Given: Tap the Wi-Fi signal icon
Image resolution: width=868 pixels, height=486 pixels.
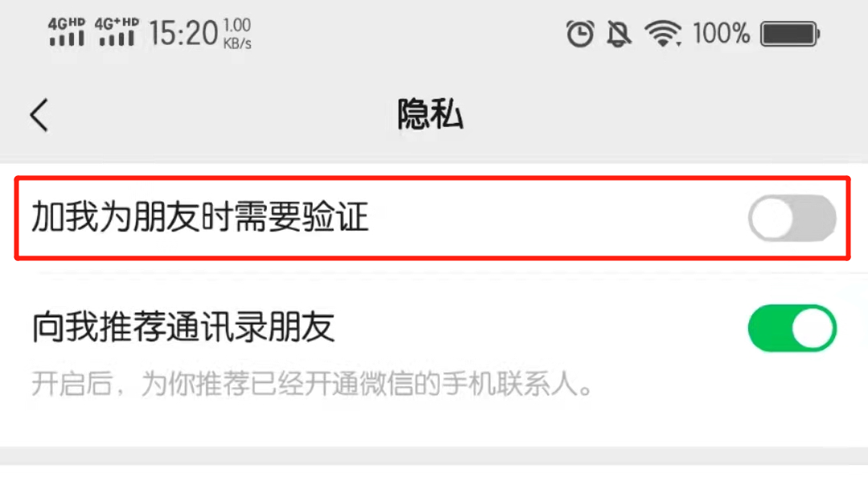Looking at the screenshot, I should 662,34.
